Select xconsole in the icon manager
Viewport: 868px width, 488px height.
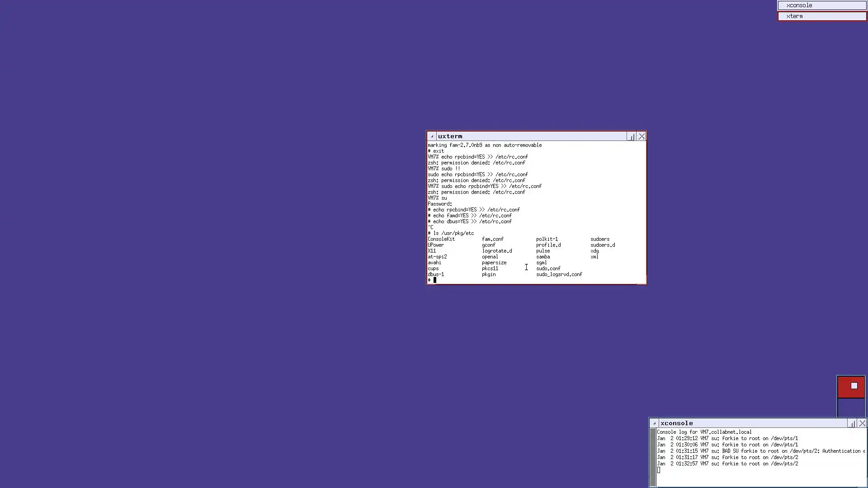coord(821,5)
